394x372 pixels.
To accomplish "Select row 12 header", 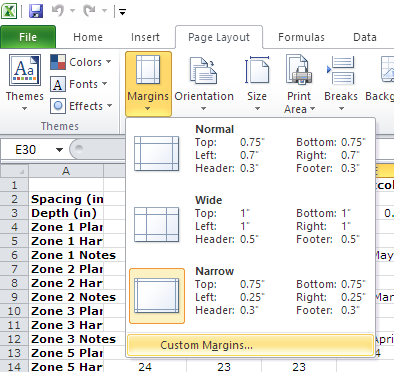I will (x=14, y=339).
